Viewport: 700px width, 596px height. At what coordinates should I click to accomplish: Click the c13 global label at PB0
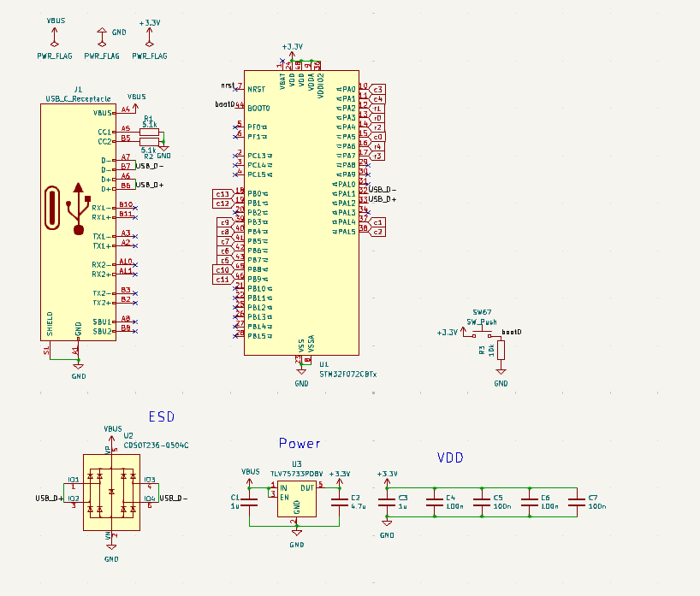tap(222, 194)
